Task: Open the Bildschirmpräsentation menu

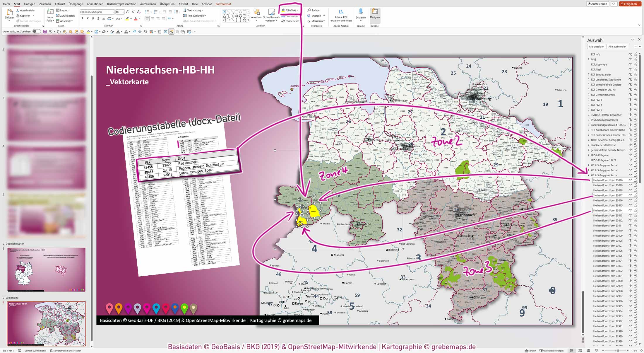Action: tap(122, 4)
